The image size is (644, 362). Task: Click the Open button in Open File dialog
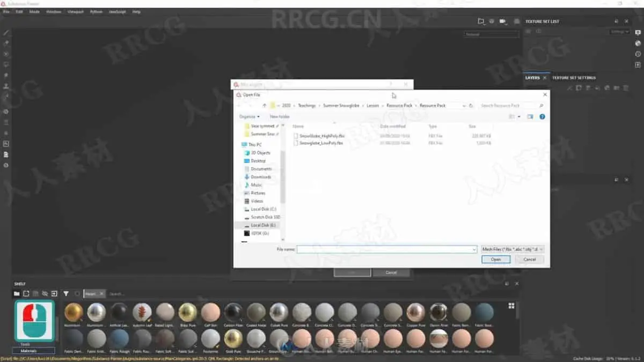tap(496, 259)
